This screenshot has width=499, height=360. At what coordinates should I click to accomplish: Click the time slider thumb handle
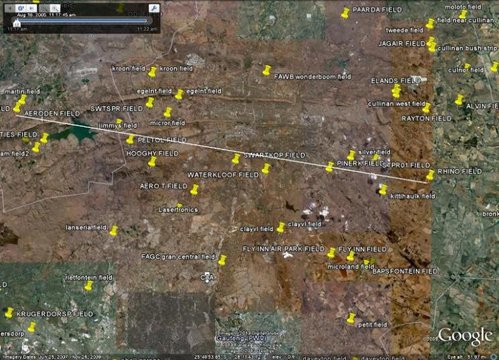17,23
